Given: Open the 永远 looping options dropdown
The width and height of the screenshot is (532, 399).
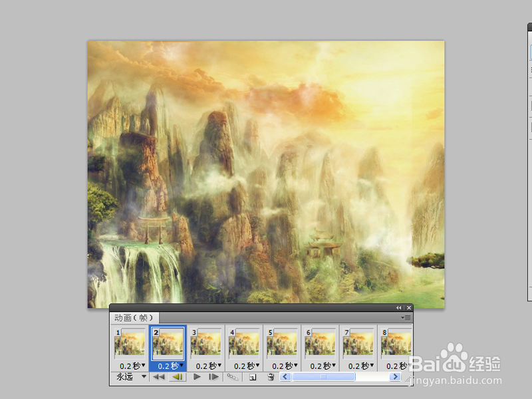Looking at the screenshot, I should [x=131, y=377].
